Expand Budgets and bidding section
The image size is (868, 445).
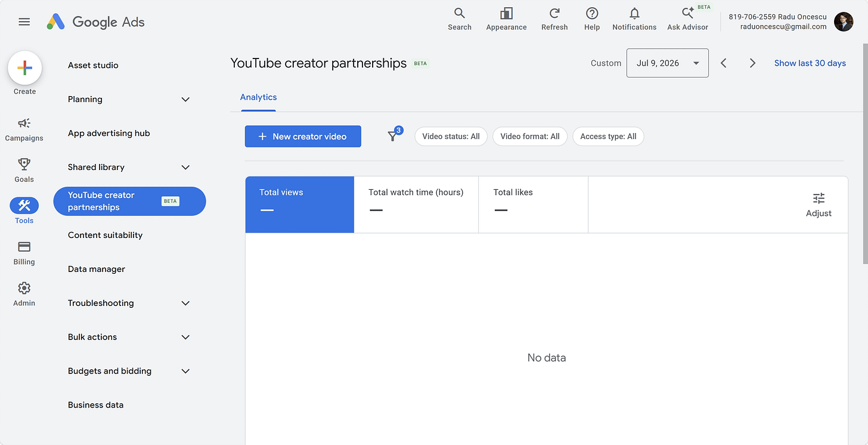tap(185, 372)
